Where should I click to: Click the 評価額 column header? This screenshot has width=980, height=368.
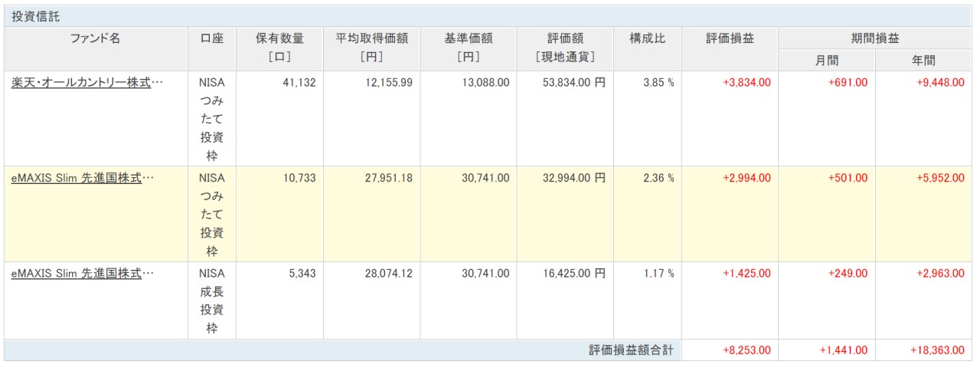tap(564, 39)
